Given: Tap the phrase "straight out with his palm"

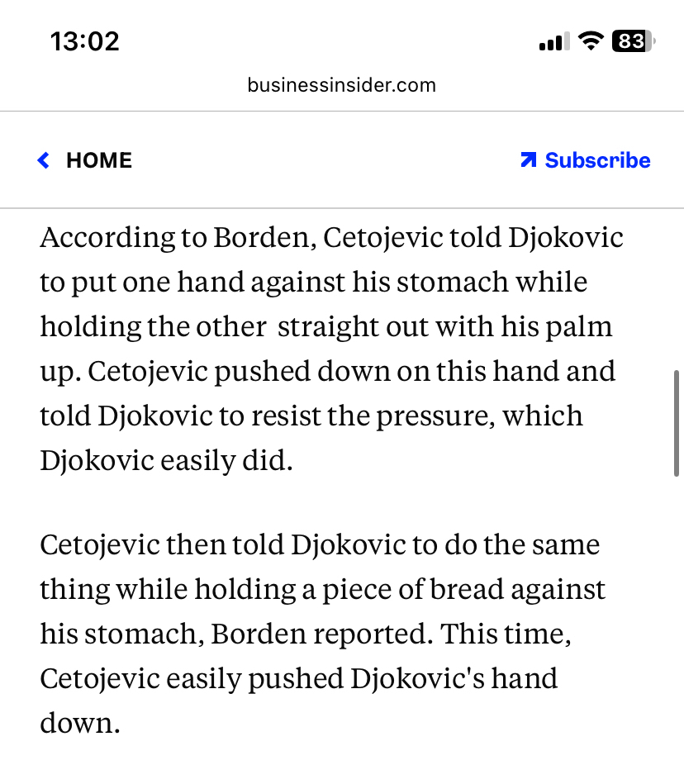Looking at the screenshot, I should [444, 327].
